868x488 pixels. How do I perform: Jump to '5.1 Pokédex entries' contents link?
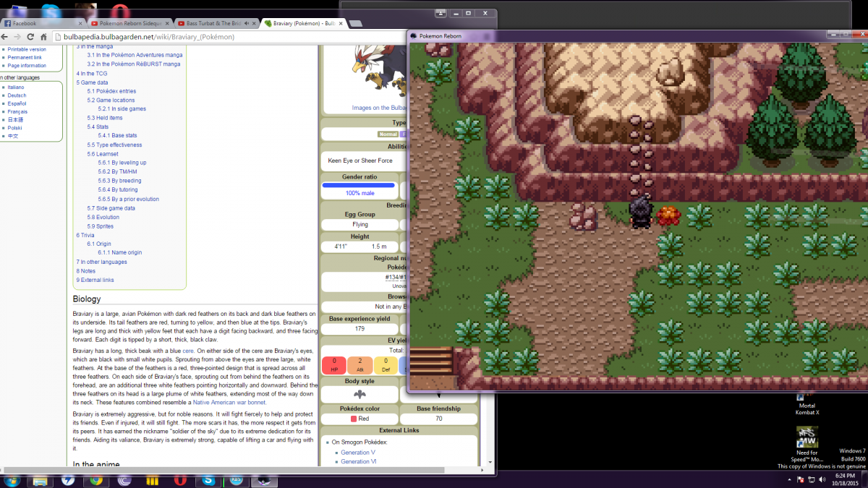pos(111,91)
